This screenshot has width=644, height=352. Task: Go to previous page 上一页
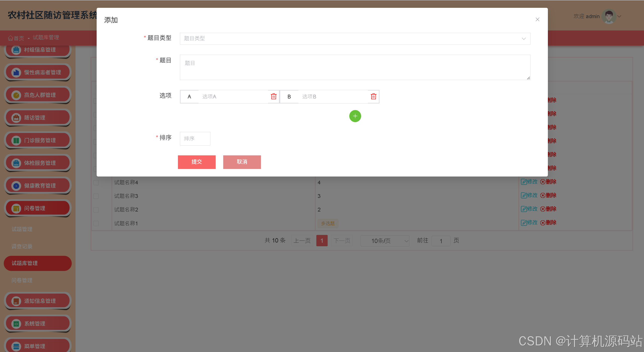pos(302,241)
